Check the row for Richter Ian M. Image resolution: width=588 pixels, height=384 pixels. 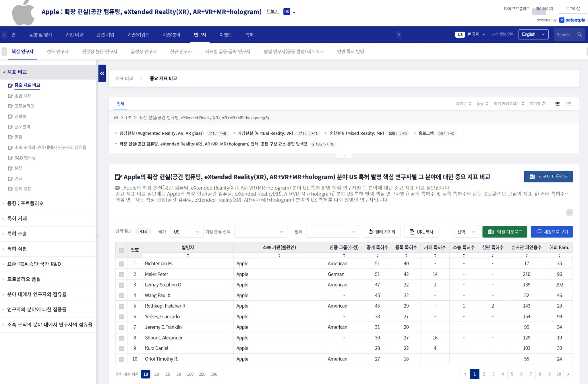121,264
